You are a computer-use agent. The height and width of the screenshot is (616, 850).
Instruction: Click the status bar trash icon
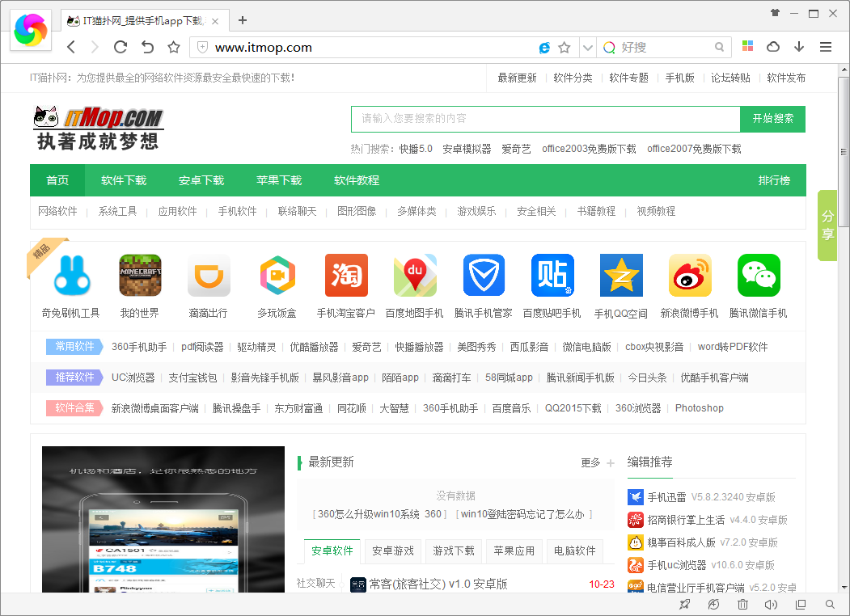742,604
